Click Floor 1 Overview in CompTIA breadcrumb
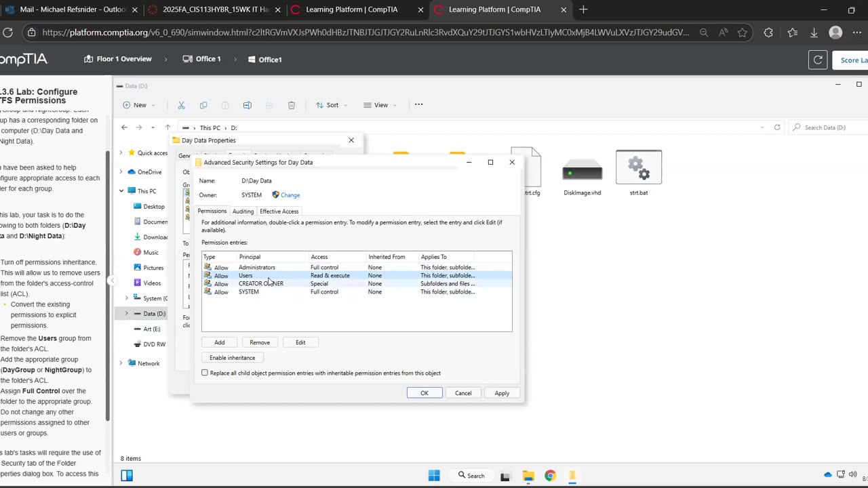This screenshot has width=868, height=488. 118,59
